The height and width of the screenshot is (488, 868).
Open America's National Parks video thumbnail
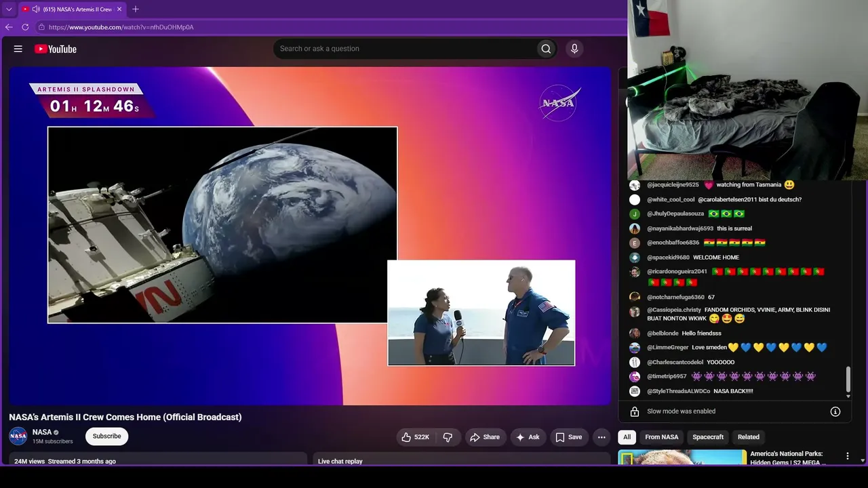click(x=682, y=457)
